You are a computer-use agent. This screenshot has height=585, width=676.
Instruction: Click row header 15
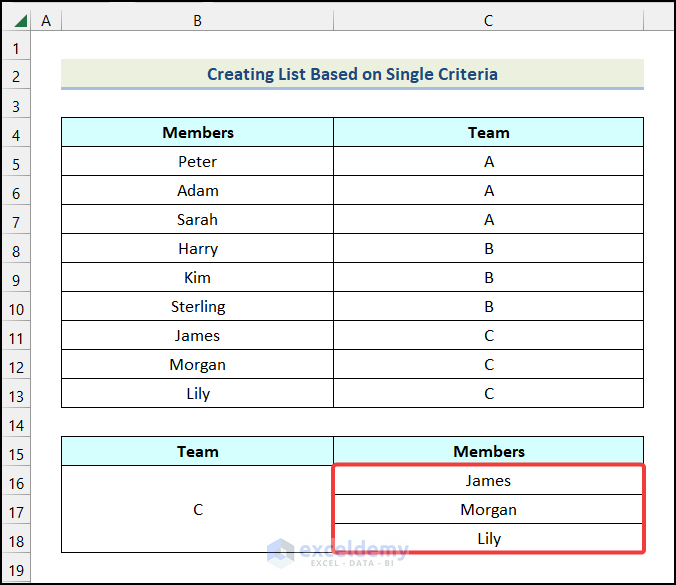coord(17,452)
